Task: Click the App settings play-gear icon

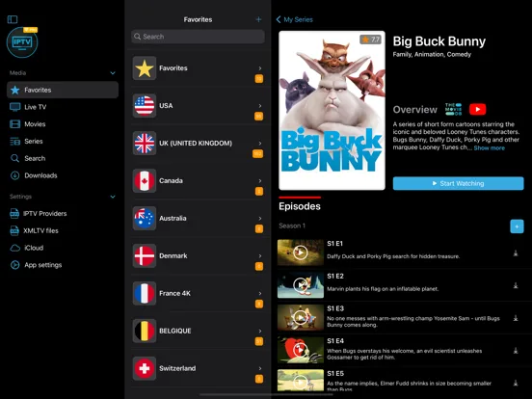Action: [14, 265]
